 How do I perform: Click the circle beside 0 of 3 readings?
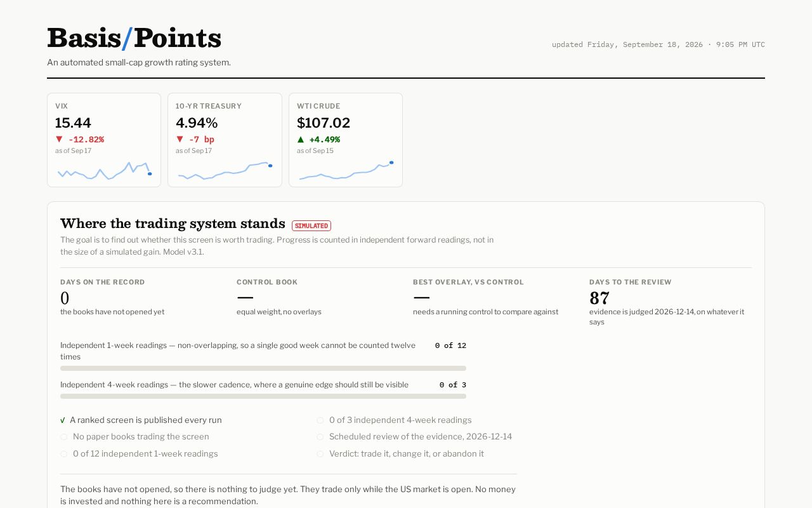pos(320,420)
